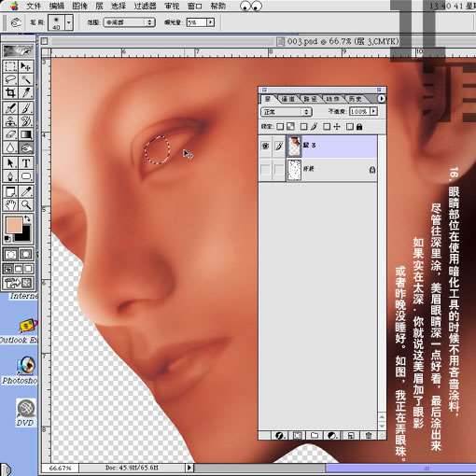476x476 pixels.
Task: Select the Eyedropper tool
Action: (x=26, y=191)
